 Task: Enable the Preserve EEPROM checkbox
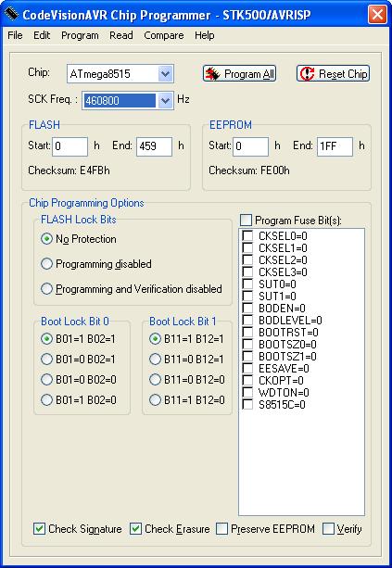(x=221, y=529)
